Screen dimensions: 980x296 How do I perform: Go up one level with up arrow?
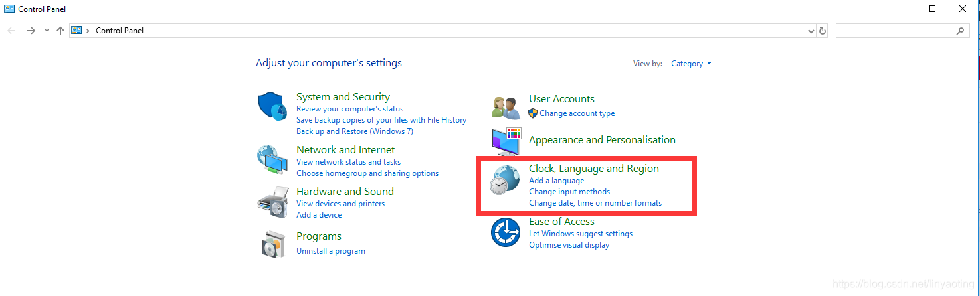pyautogui.click(x=60, y=31)
